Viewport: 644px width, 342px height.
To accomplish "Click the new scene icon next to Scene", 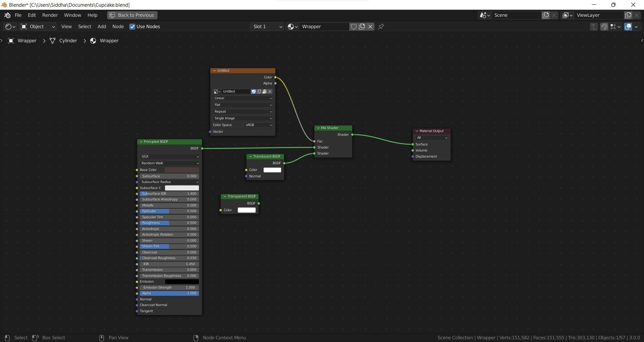I will click(546, 15).
